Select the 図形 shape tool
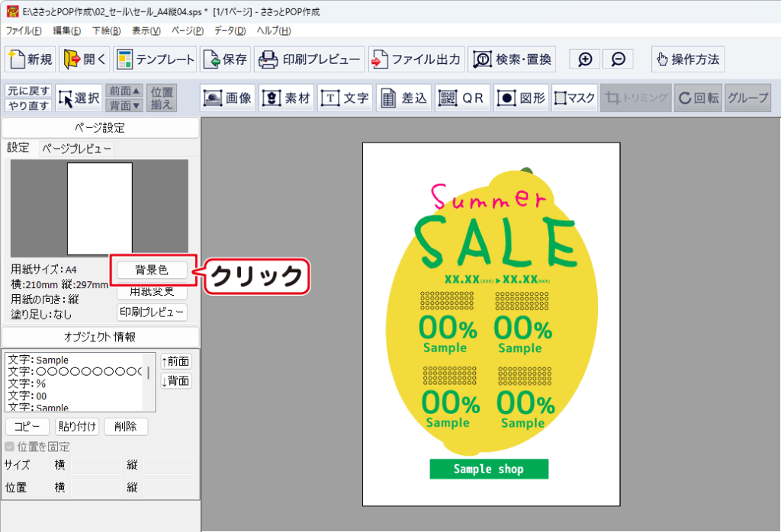 [x=522, y=98]
